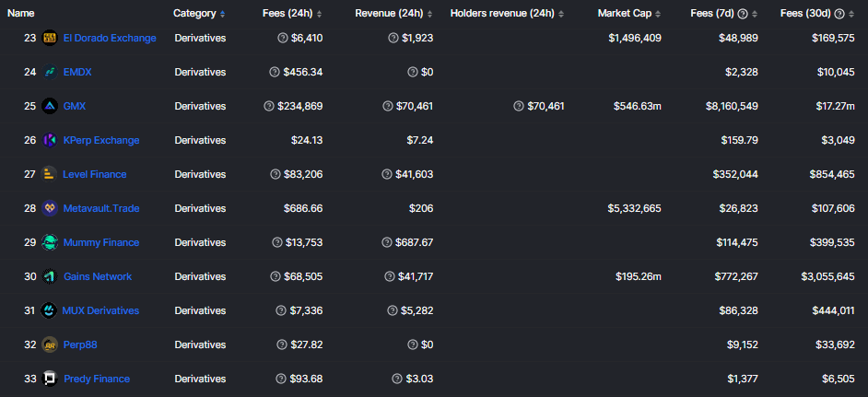Screen dimensions: 868x397
Task: Open the Perp88 protocol link
Action: [x=80, y=344]
